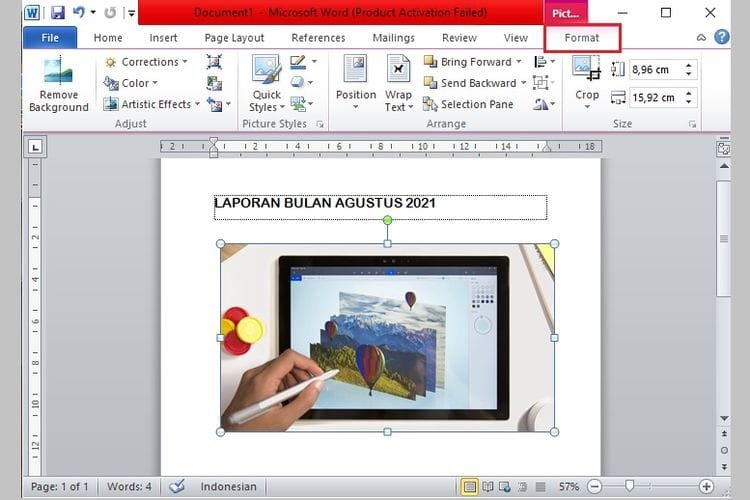This screenshot has height=500, width=750.
Task: Expand the Artistic Effects dropdown
Action: pos(197,104)
